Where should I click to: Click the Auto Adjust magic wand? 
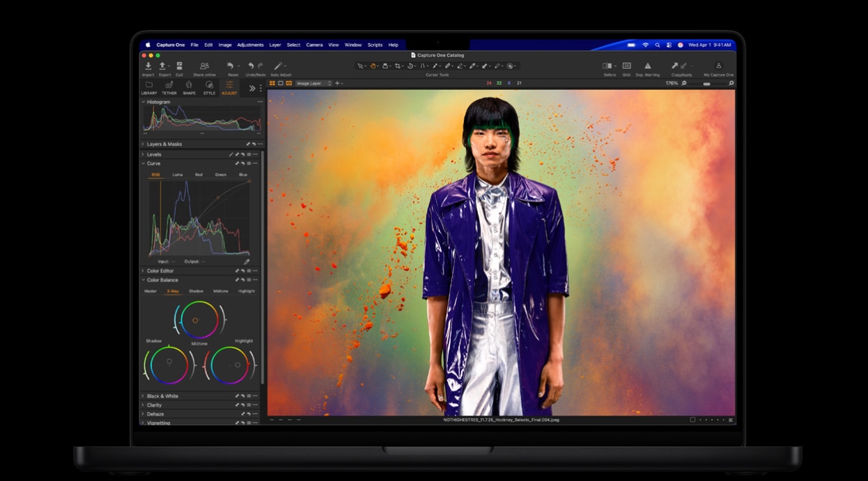click(279, 66)
